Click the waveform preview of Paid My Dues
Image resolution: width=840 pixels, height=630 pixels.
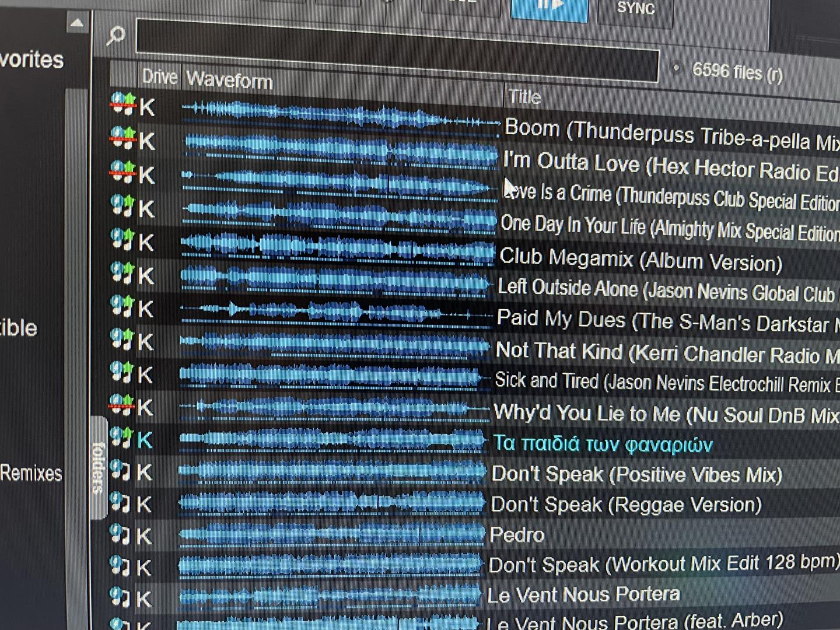click(x=335, y=313)
